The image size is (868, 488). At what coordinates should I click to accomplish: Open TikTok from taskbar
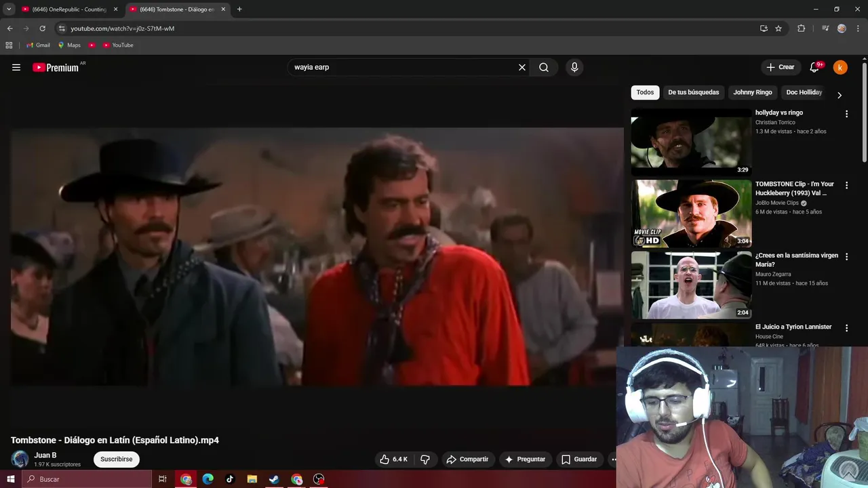tap(230, 479)
